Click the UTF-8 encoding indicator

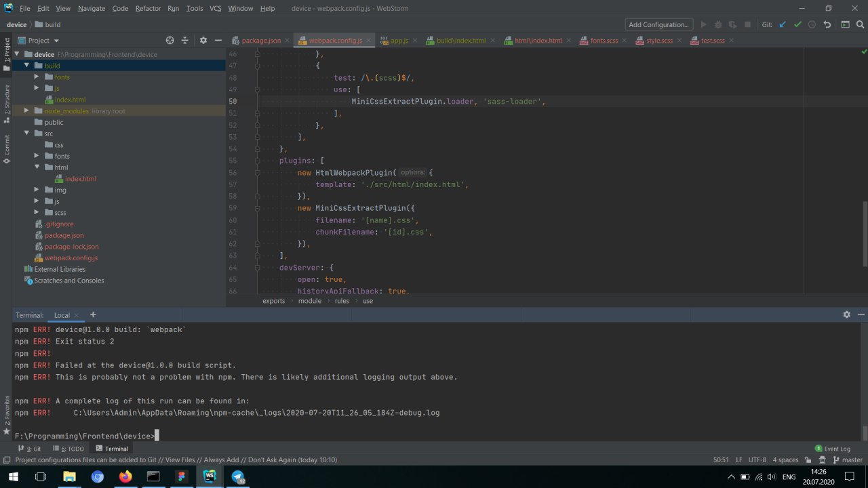tap(757, 460)
